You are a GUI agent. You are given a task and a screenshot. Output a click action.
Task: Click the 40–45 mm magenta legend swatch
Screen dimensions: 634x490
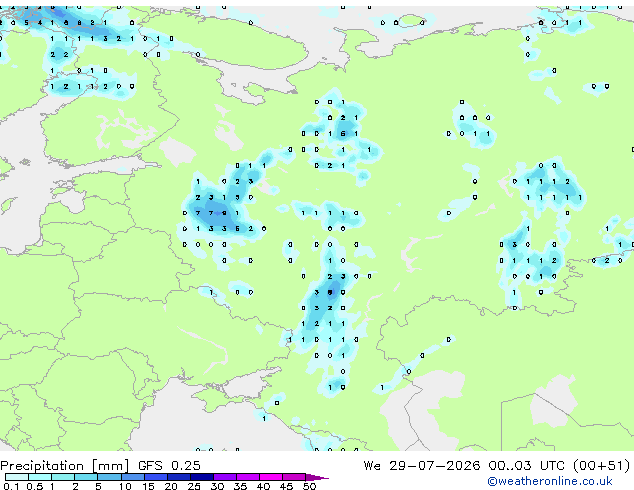click(x=271, y=477)
